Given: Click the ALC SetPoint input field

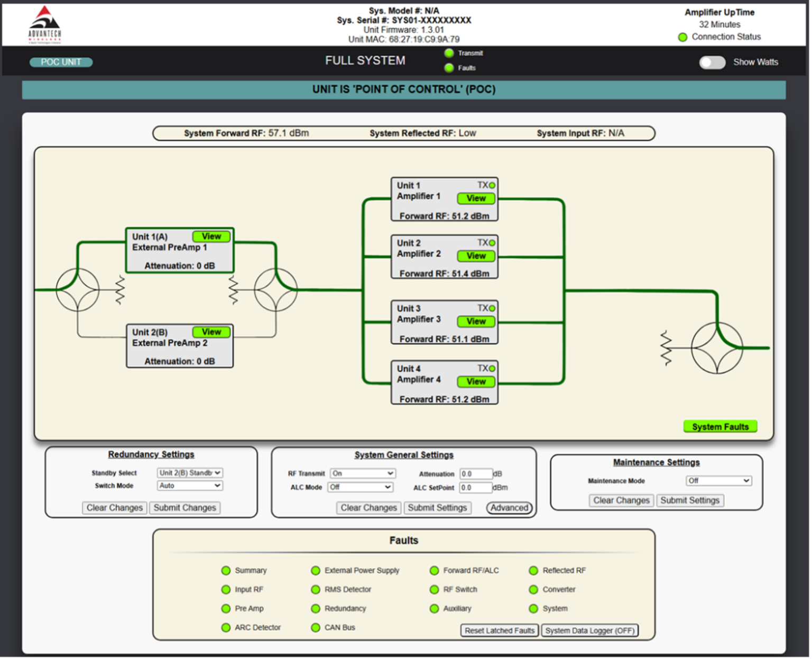Looking at the screenshot, I should pos(475,488).
